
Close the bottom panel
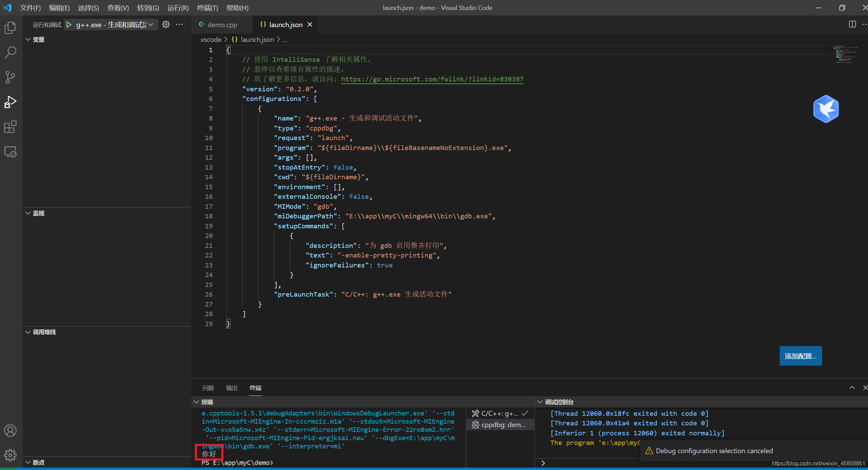click(x=865, y=387)
